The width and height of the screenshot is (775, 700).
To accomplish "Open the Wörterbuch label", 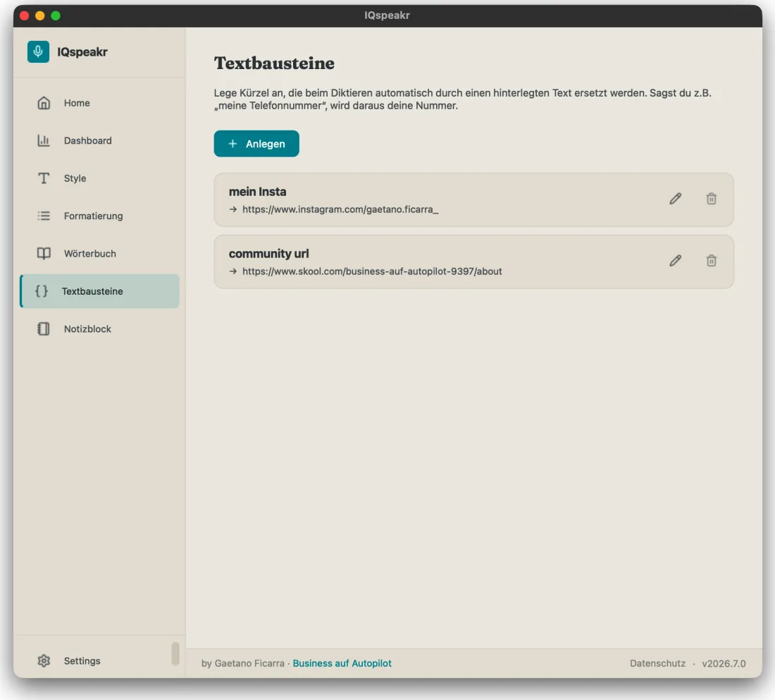I will (x=89, y=253).
